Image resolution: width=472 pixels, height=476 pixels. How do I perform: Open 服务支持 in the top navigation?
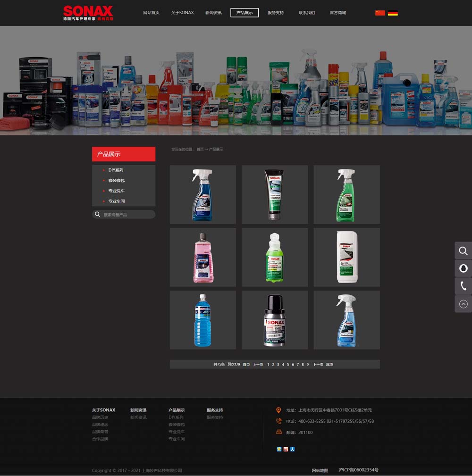click(x=276, y=13)
